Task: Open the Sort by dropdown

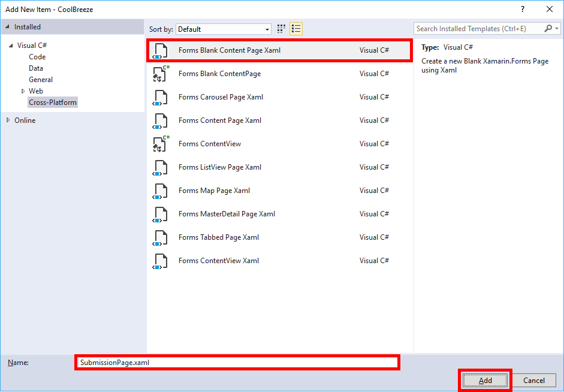Action: 224,29
